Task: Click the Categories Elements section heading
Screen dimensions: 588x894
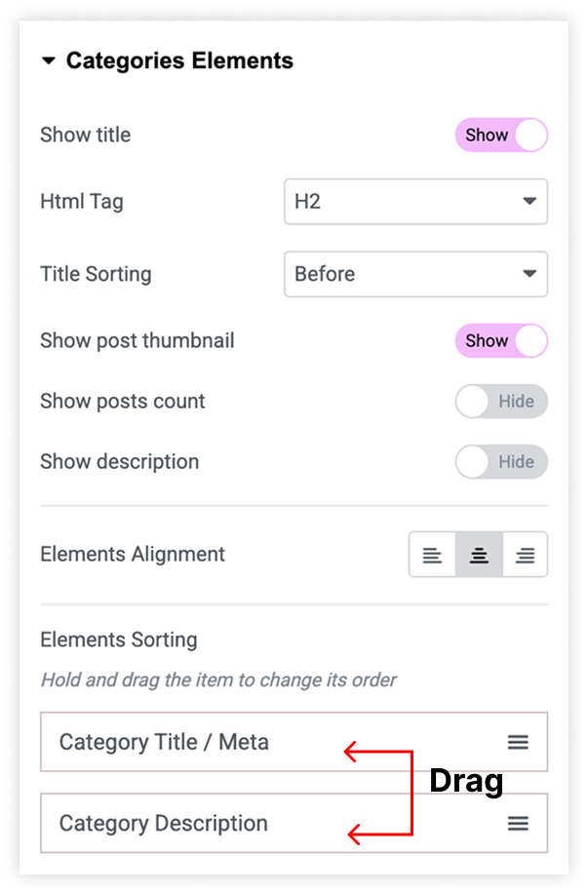Action: (179, 61)
